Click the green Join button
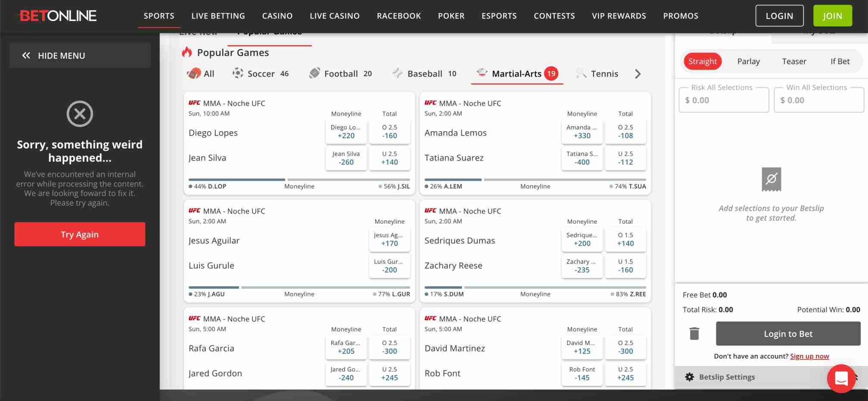The width and height of the screenshot is (868, 401). coord(832,16)
